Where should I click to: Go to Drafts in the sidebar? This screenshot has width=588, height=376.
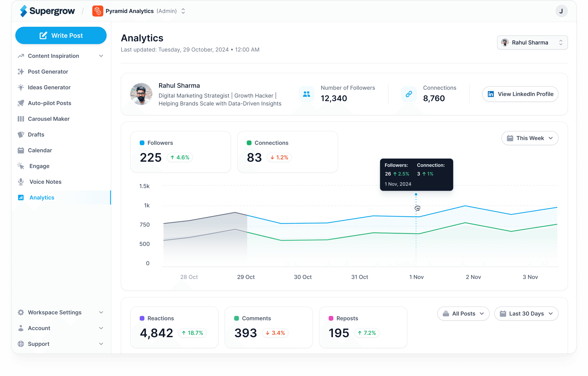(36, 135)
